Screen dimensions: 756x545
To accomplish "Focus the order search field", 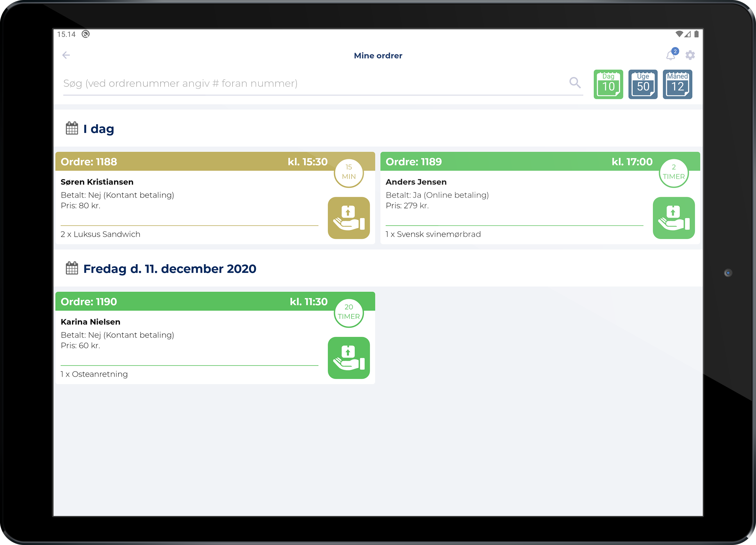I will coord(300,83).
